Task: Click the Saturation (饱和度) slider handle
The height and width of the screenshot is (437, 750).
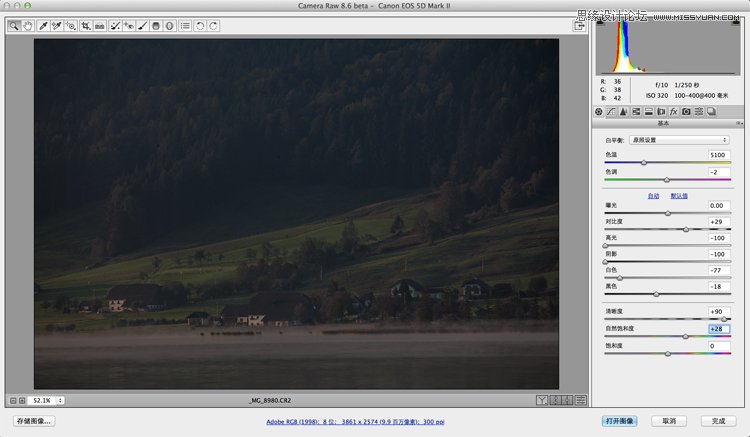Action: 668,354
